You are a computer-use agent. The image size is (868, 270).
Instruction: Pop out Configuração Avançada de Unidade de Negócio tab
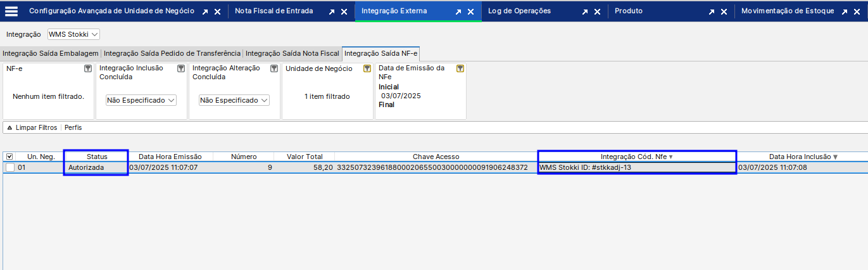(x=205, y=12)
